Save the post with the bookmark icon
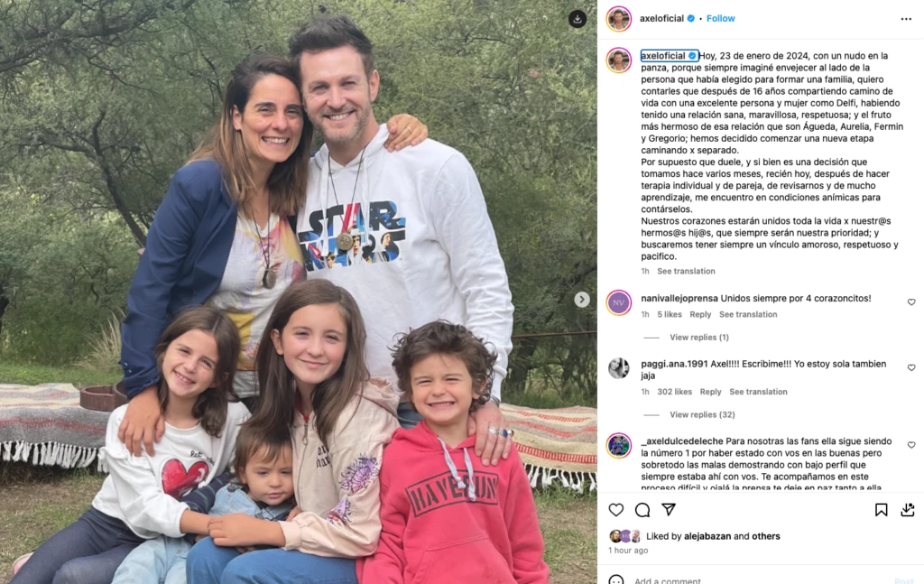924x584 pixels. coord(881,510)
